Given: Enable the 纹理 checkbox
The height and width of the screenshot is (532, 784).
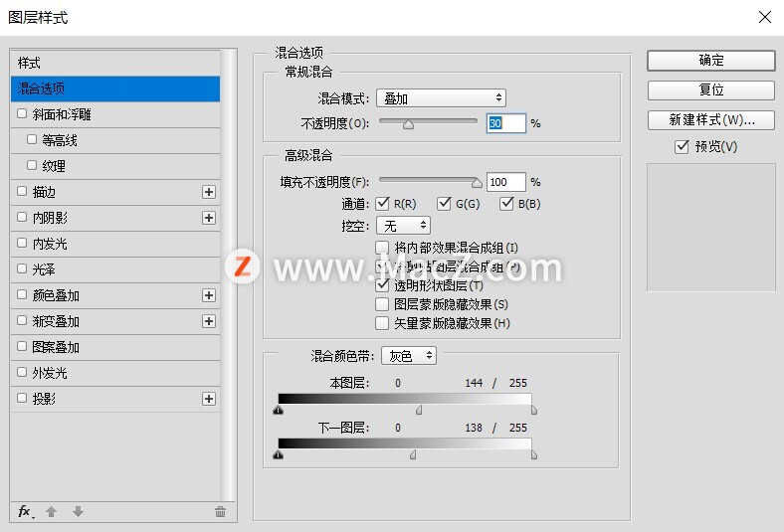Looking at the screenshot, I should 32,165.
